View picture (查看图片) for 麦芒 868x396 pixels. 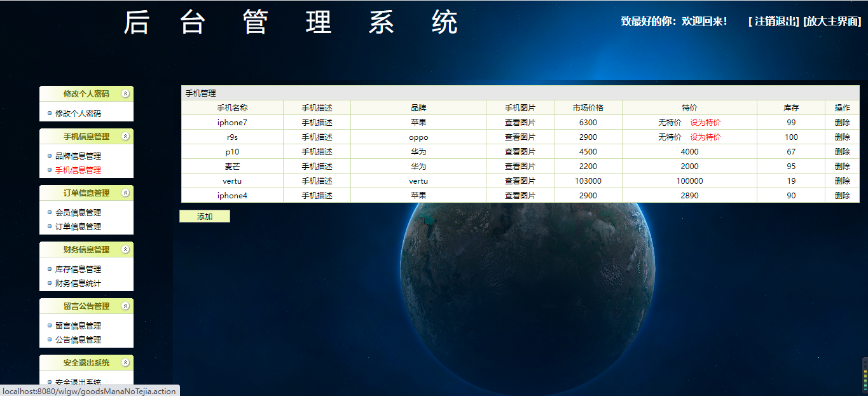tap(520, 166)
